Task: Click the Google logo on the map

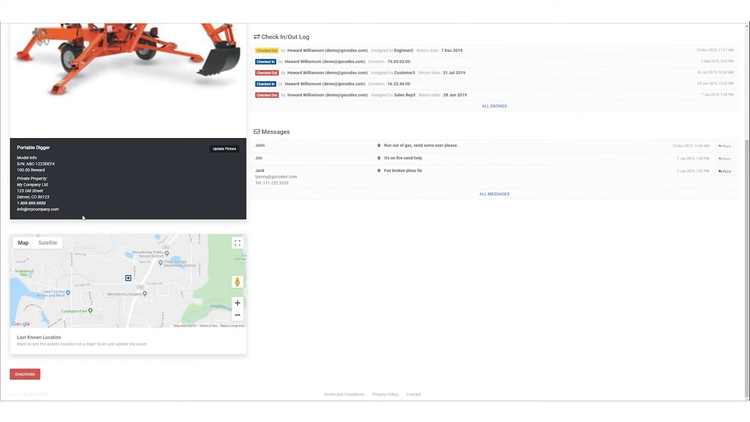Action: pos(21,324)
